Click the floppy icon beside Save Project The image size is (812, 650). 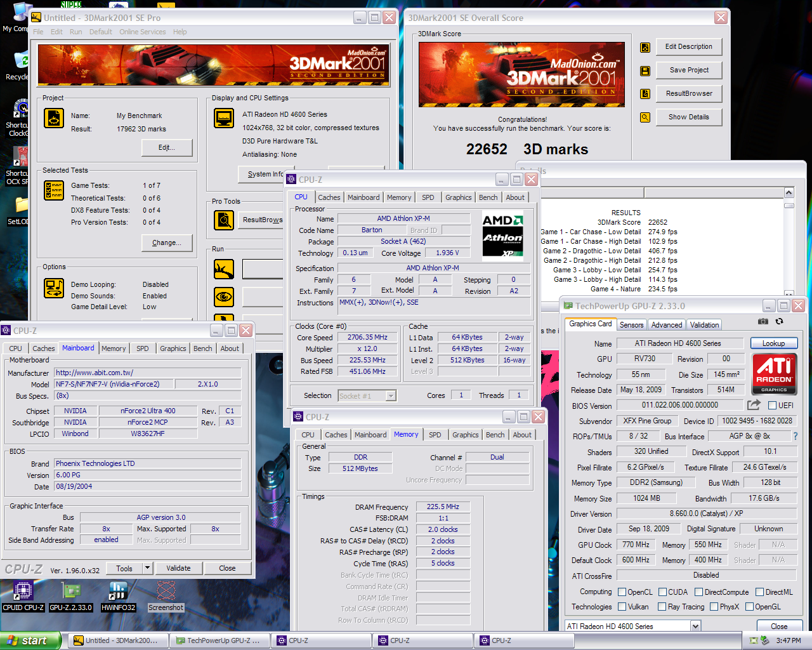pyautogui.click(x=645, y=70)
